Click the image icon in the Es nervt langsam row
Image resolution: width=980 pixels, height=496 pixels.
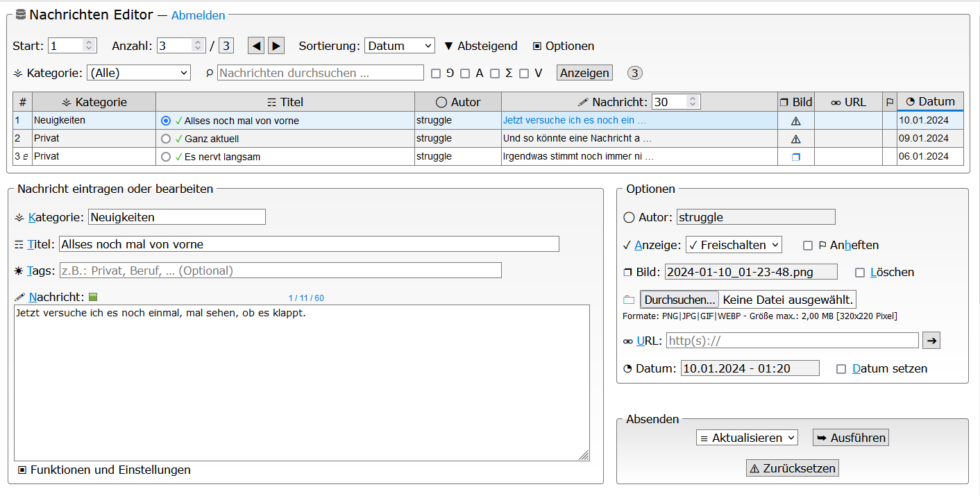tap(795, 157)
